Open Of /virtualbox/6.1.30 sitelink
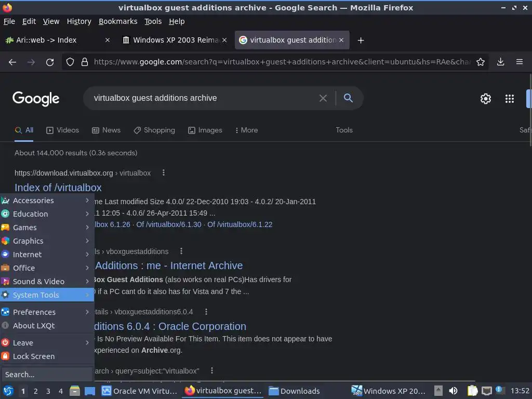 coord(169,224)
